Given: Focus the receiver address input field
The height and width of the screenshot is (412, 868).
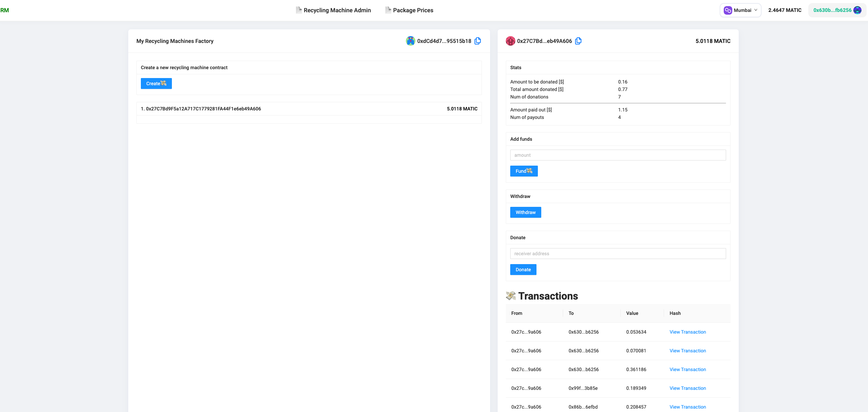Looking at the screenshot, I should 618,254.
